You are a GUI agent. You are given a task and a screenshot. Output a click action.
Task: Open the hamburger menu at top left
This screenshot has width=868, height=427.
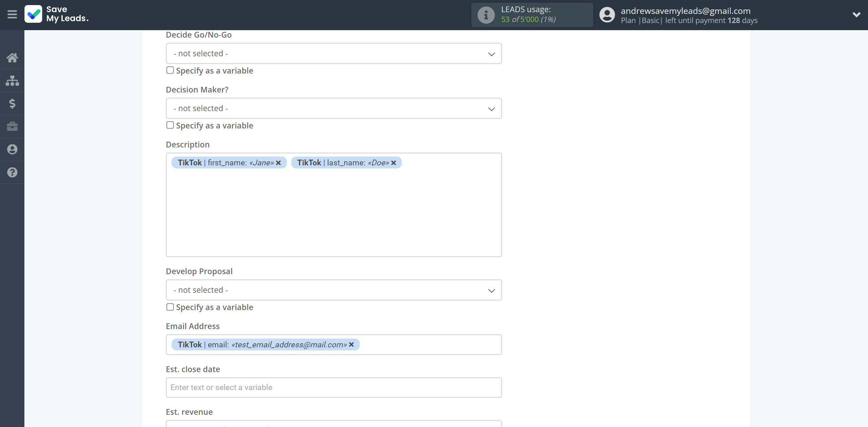point(12,14)
